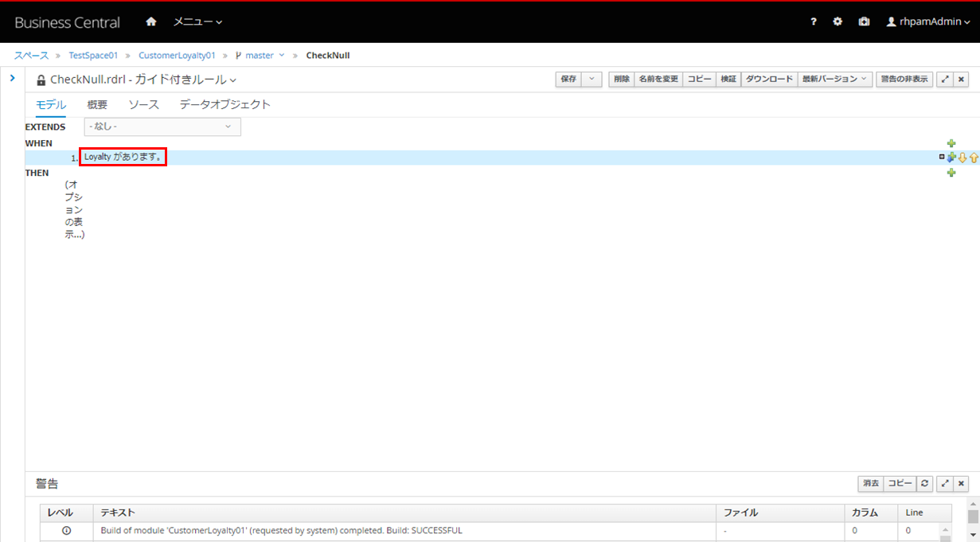Click the lock icon beside CheckNull.rdrl
Screen dimensions: 980x542
pos(41,80)
